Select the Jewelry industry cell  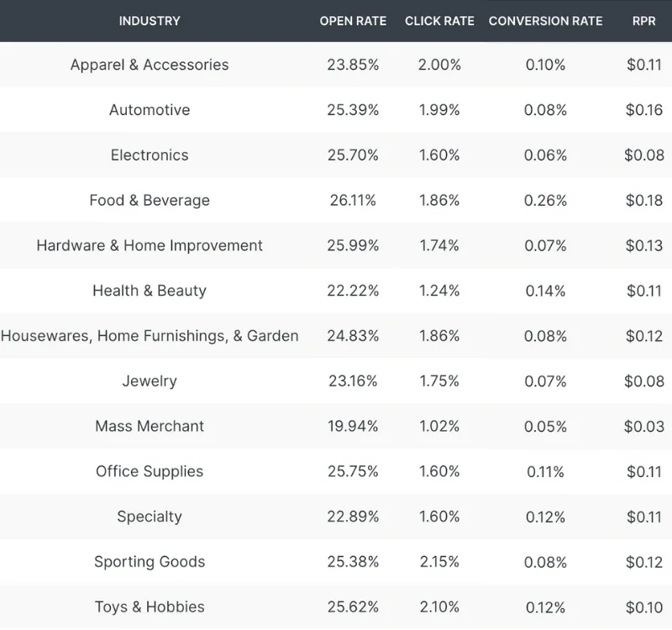pos(150,381)
